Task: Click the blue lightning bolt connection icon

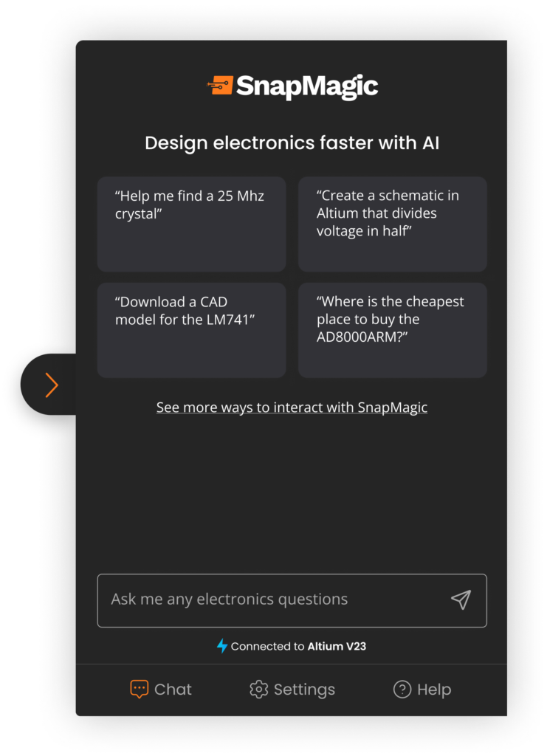Action: (224, 645)
